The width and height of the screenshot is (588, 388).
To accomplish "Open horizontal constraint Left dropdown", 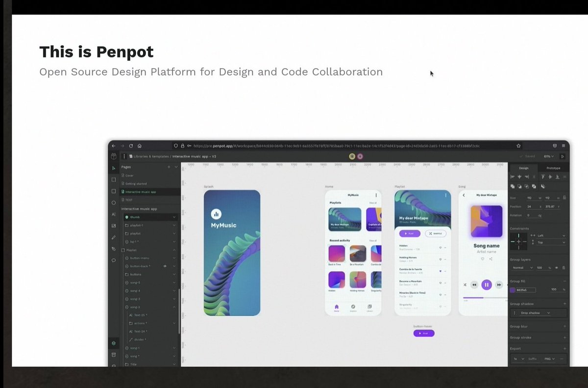I will (552, 235).
